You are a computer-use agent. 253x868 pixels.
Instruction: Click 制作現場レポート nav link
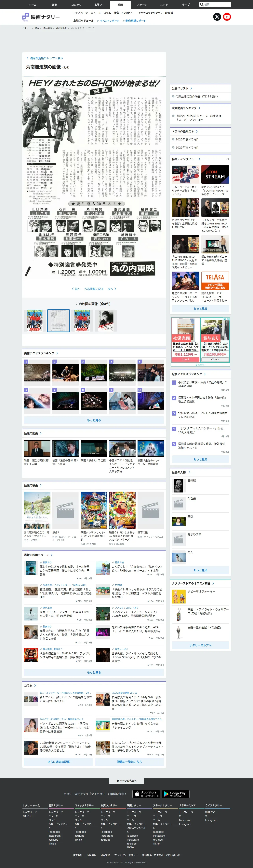click(x=134, y=21)
